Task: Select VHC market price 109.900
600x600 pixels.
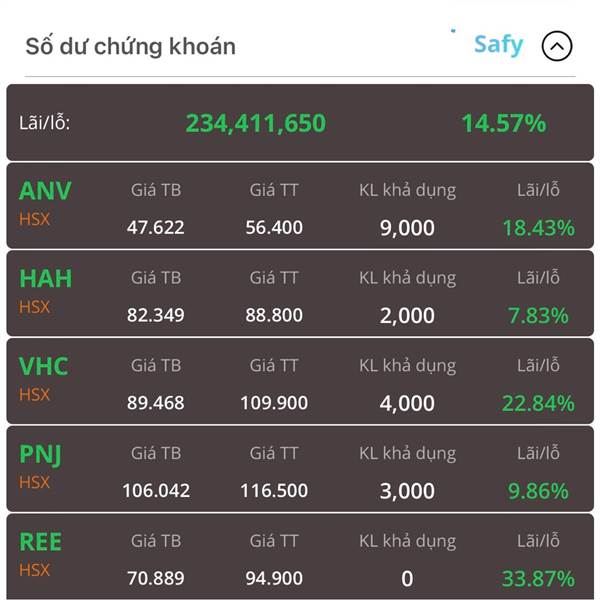Action: pos(274,404)
